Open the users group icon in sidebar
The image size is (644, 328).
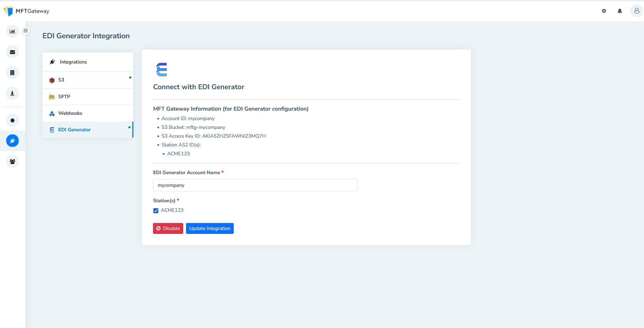click(12, 162)
